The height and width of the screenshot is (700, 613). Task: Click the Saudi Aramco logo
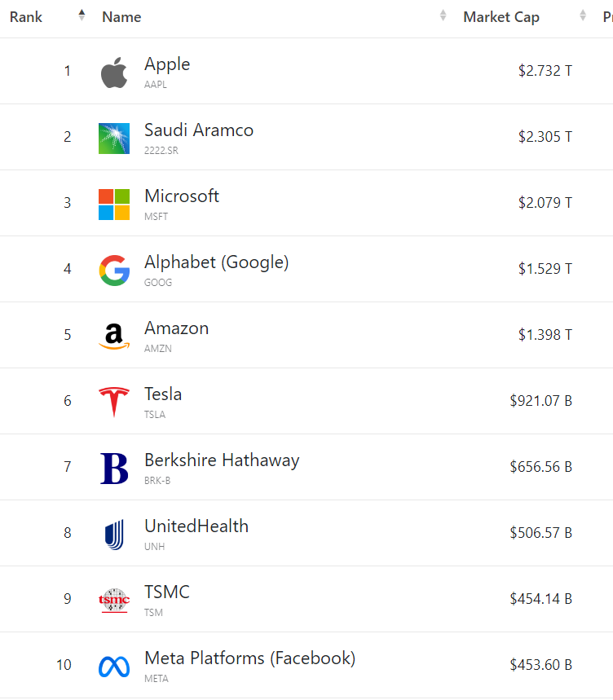coord(114,139)
